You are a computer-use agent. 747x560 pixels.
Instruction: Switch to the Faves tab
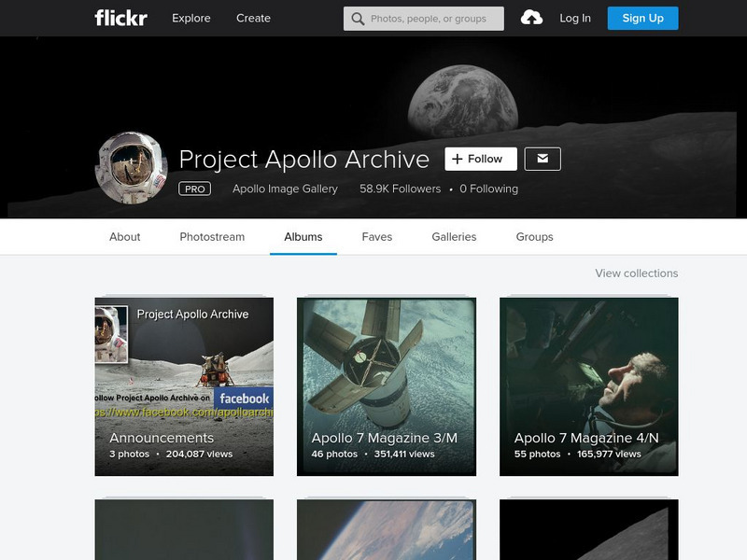[377, 237]
